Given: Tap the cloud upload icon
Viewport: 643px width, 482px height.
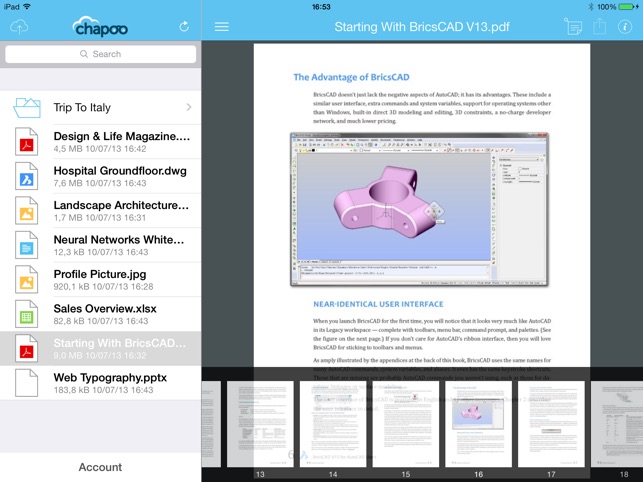Looking at the screenshot, I should [19, 27].
